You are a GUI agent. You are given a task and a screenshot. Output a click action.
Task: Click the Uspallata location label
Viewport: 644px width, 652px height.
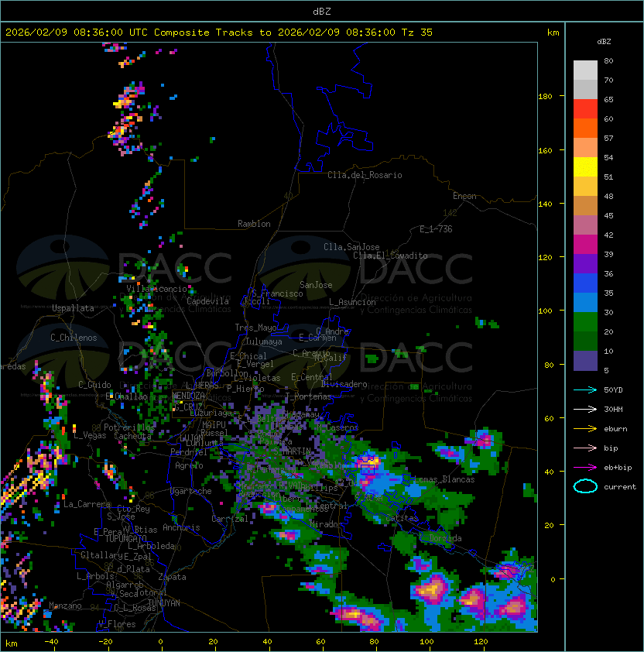(73, 308)
